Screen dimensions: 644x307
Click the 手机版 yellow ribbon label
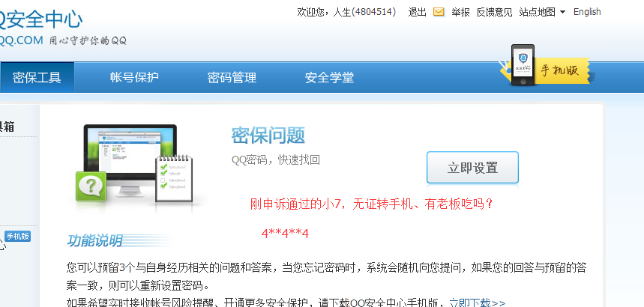coord(559,70)
